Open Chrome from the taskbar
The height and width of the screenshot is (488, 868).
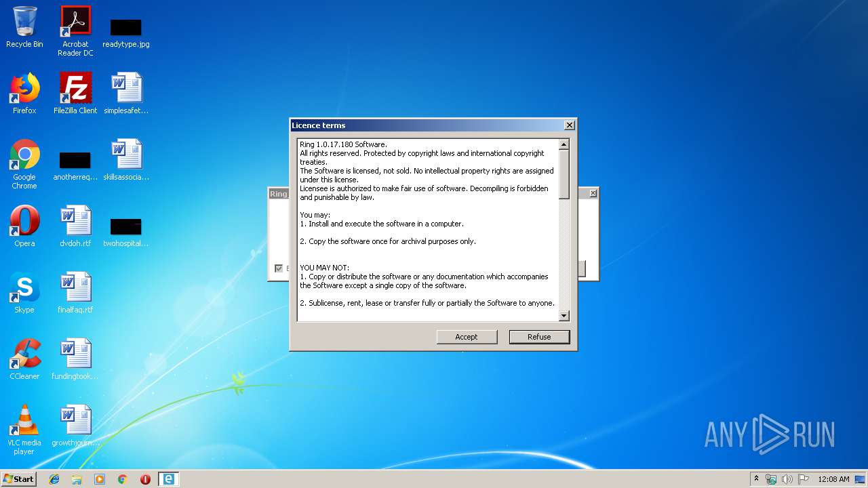pos(122,479)
